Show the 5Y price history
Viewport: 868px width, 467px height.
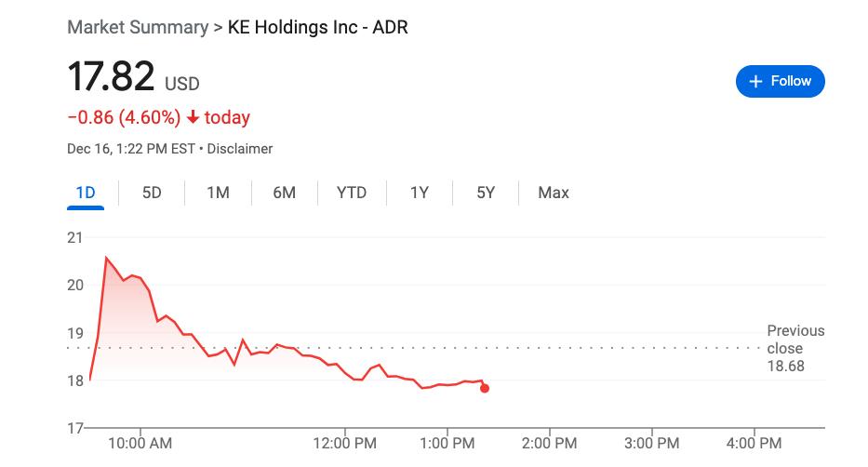tap(486, 193)
